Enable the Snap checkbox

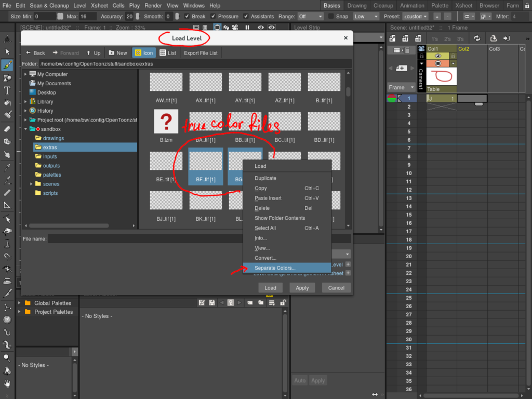(330, 16)
